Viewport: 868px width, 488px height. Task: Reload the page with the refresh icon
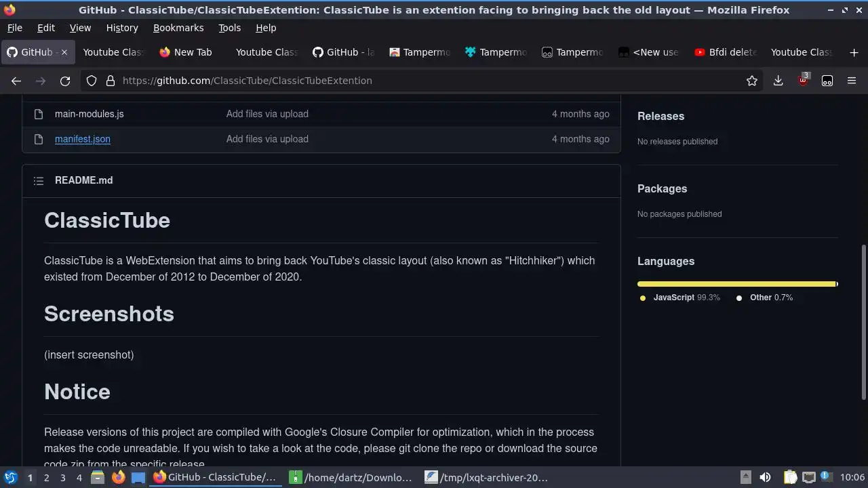point(65,81)
